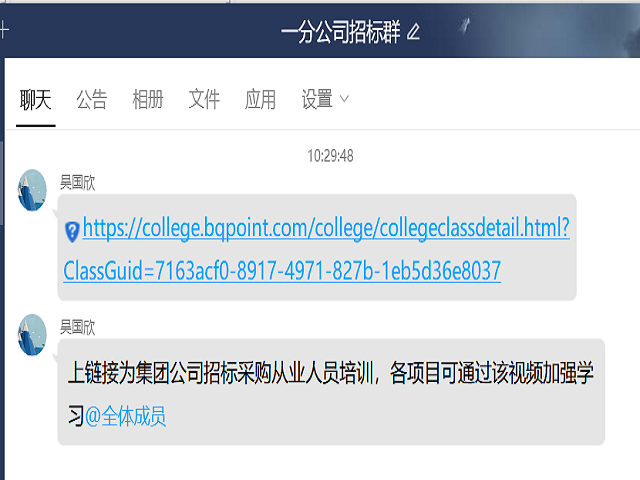640x480 pixels.
Task: Click the plus icon at top-left corner
Action: tap(4, 30)
